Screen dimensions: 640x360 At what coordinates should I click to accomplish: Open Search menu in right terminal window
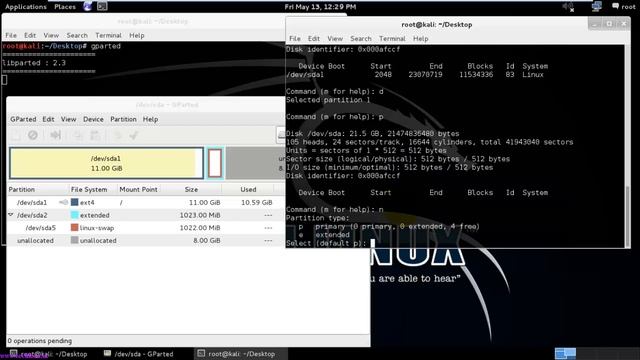pyautogui.click(x=360, y=38)
